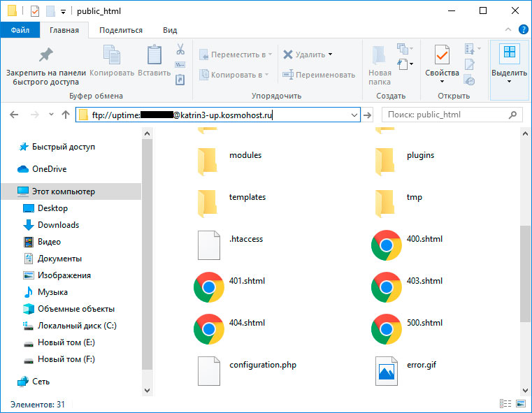Click the Pin to Quick Access icon

pos(46,55)
